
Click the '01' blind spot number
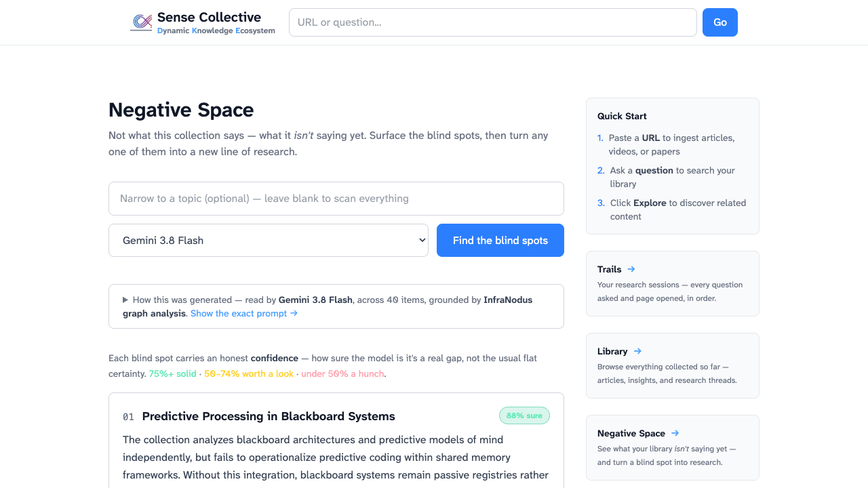[x=128, y=417]
